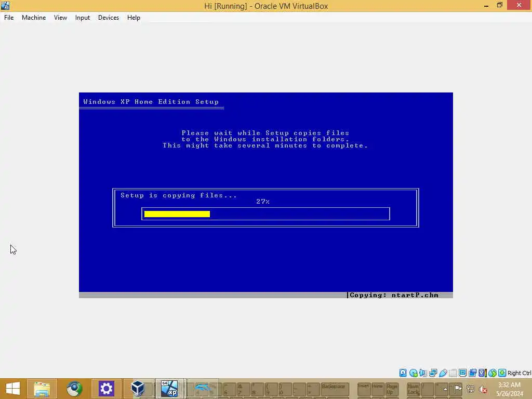Click the 'Setup is copying files...' text
Image resolution: width=532 pixels, height=399 pixels.
click(x=179, y=195)
